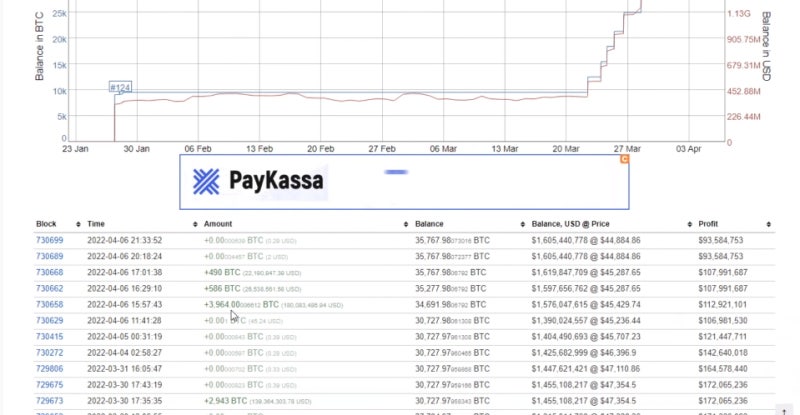This screenshot has width=800, height=415.
Task: Open block 729806 link
Action: 49,369
